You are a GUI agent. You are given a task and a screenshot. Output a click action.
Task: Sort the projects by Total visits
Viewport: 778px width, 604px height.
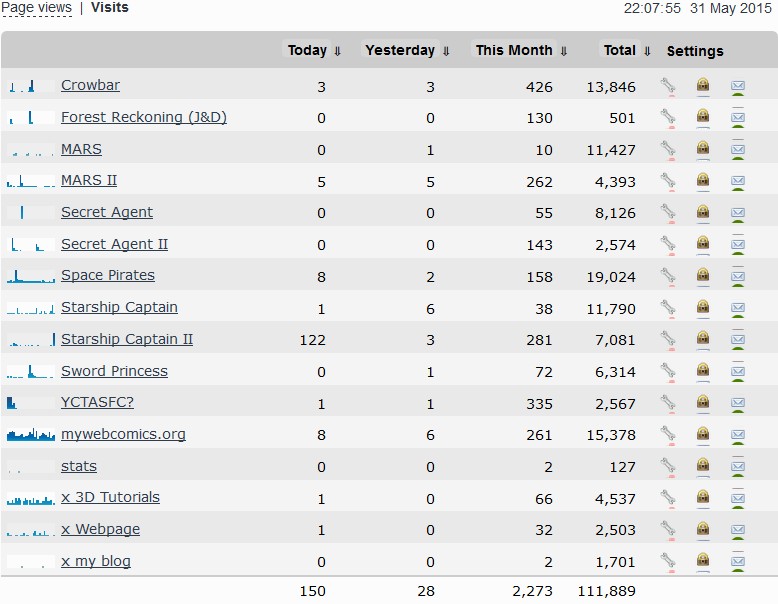click(627, 51)
